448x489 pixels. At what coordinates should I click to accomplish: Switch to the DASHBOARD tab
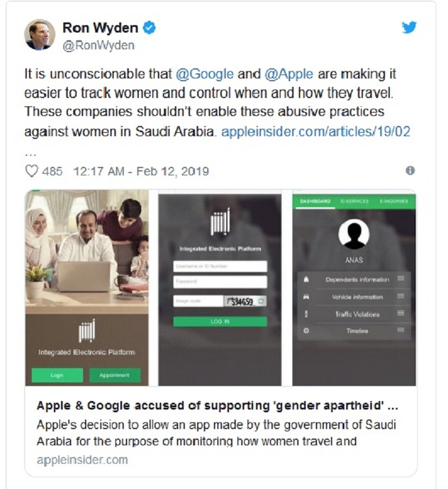tap(315, 202)
